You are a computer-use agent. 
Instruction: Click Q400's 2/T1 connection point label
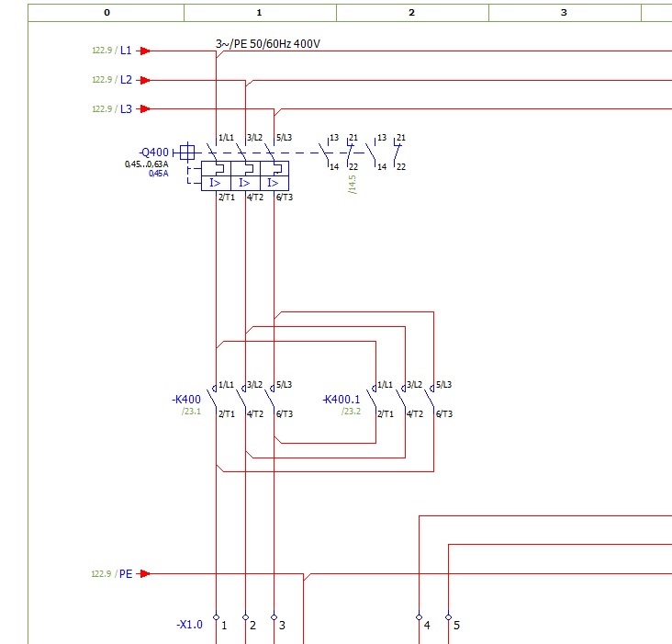pyautogui.click(x=227, y=198)
